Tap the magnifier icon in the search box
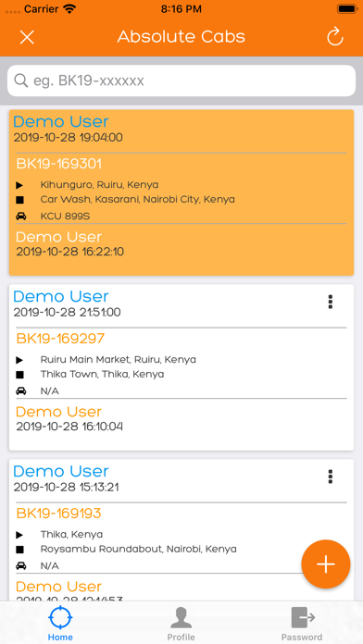This screenshot has height=644, width=363. point(20,80)
